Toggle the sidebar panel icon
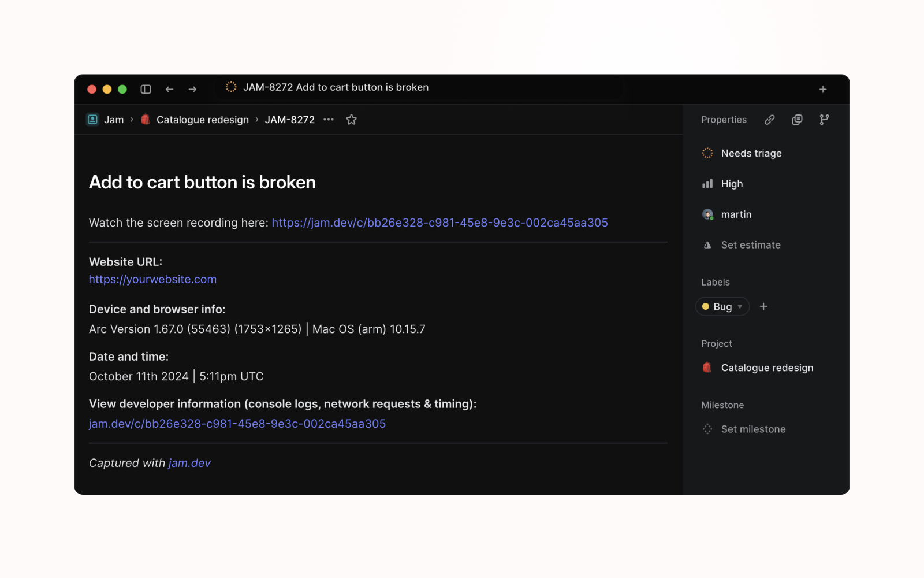 [146, 89]
